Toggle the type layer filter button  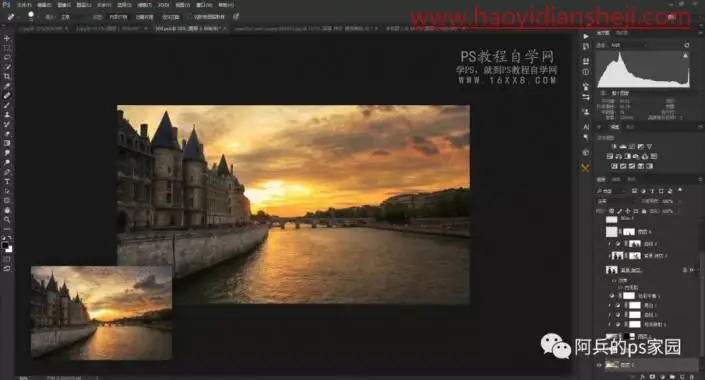tap(653, 191)
